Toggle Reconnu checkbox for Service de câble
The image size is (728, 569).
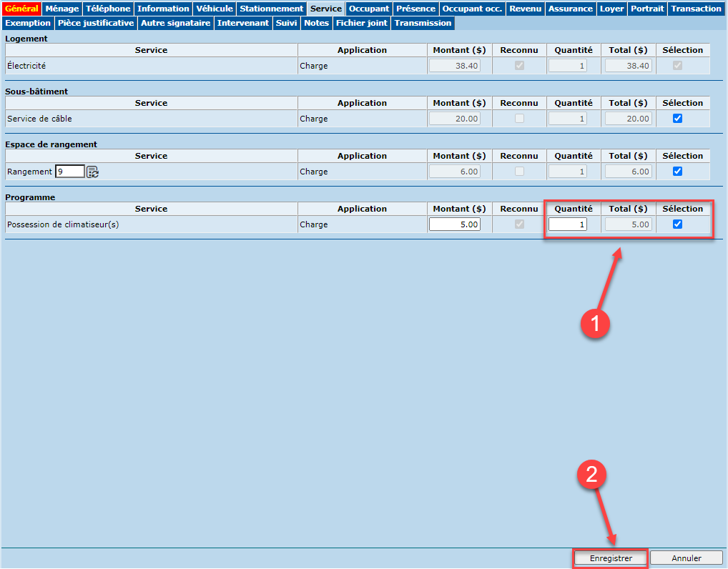click(x=520, y=119)
